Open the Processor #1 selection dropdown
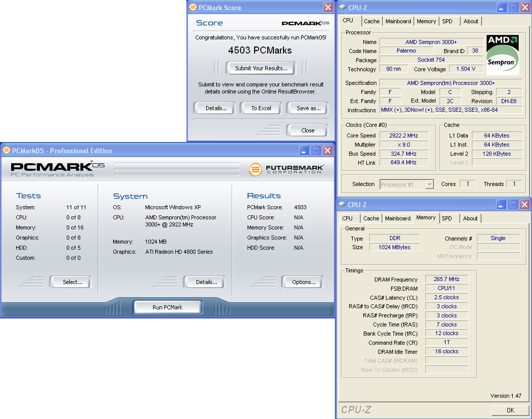This screenshot has width=532, height=419. [x=429, y=184]
